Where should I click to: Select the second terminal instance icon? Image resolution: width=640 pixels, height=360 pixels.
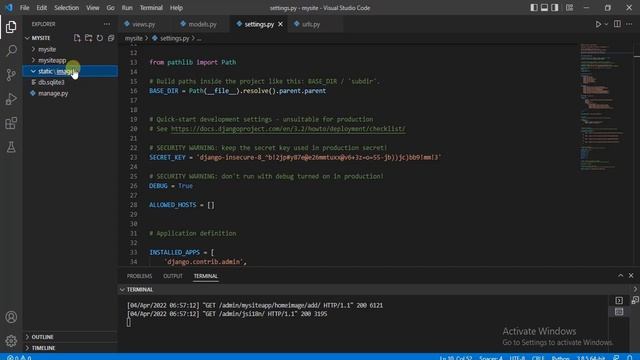(619, 312)
